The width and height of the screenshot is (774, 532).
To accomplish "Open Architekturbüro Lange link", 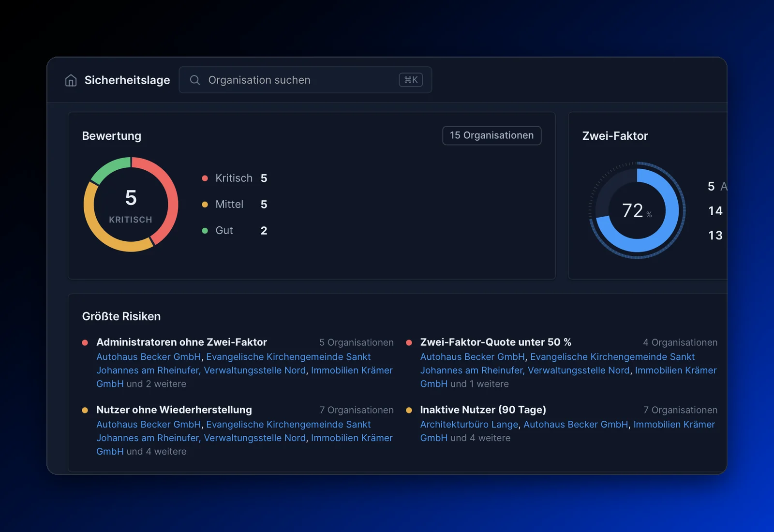I will click(x=469, y=424).
